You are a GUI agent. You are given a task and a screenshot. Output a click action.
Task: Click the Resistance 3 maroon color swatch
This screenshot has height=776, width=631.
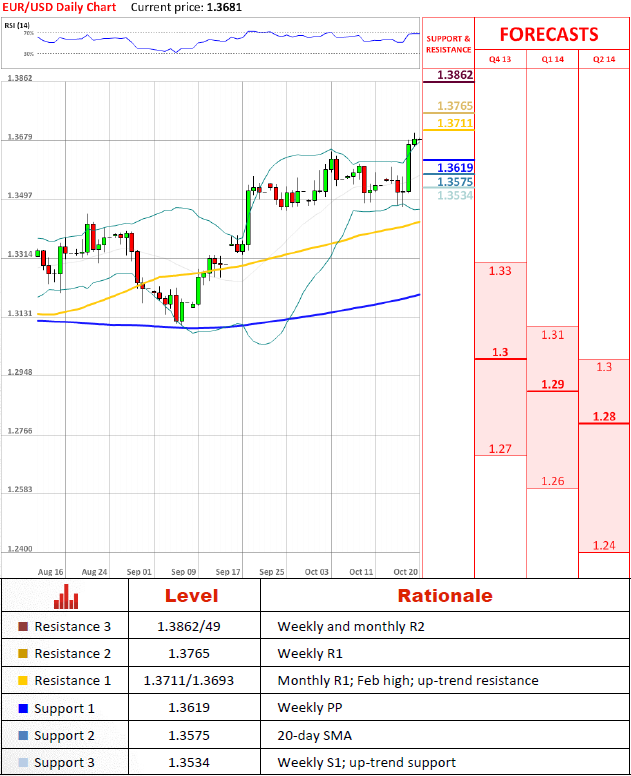[23, 627]
